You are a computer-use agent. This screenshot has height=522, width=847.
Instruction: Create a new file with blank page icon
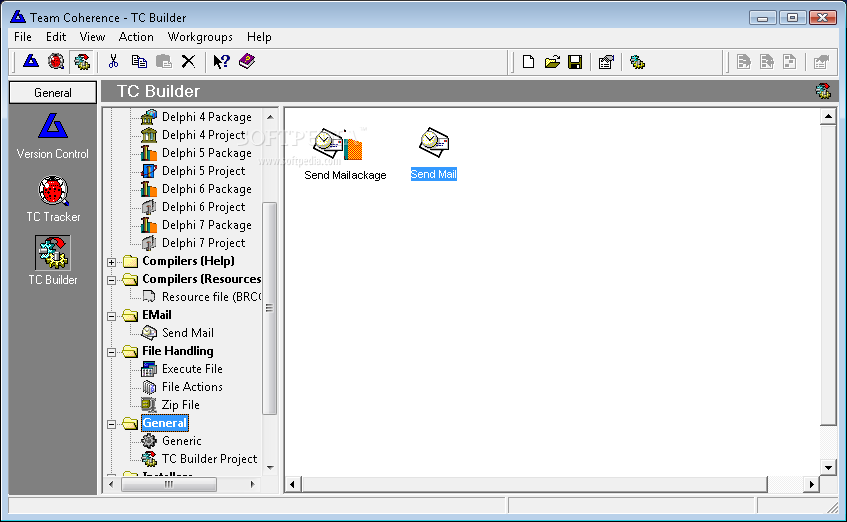click(x=528, y=62)
